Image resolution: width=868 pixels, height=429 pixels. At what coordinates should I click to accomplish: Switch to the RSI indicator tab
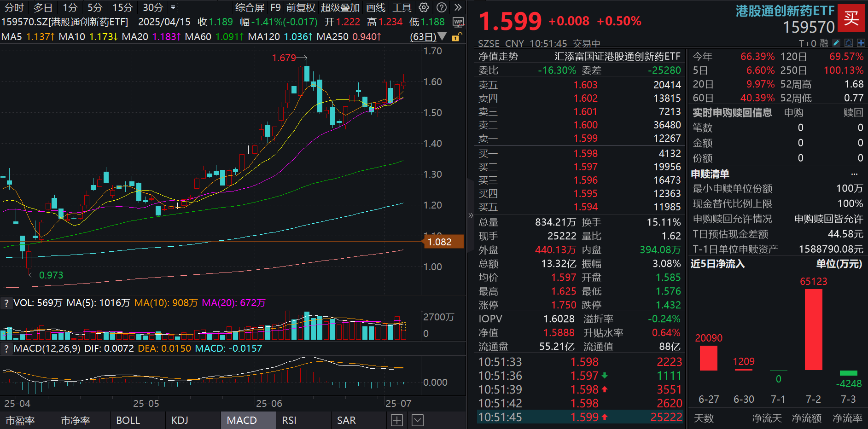[x=289, y=420]
